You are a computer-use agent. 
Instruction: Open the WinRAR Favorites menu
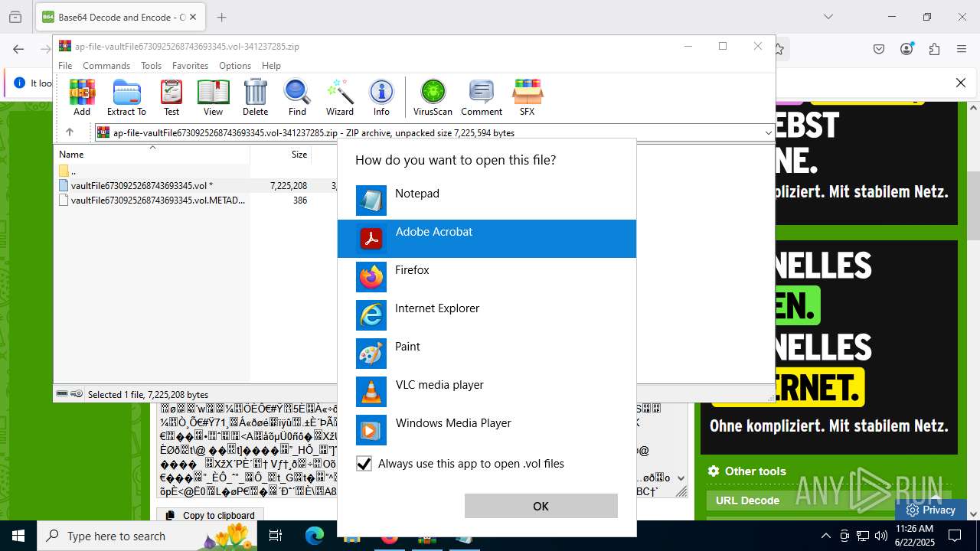[x=190, y=66]
